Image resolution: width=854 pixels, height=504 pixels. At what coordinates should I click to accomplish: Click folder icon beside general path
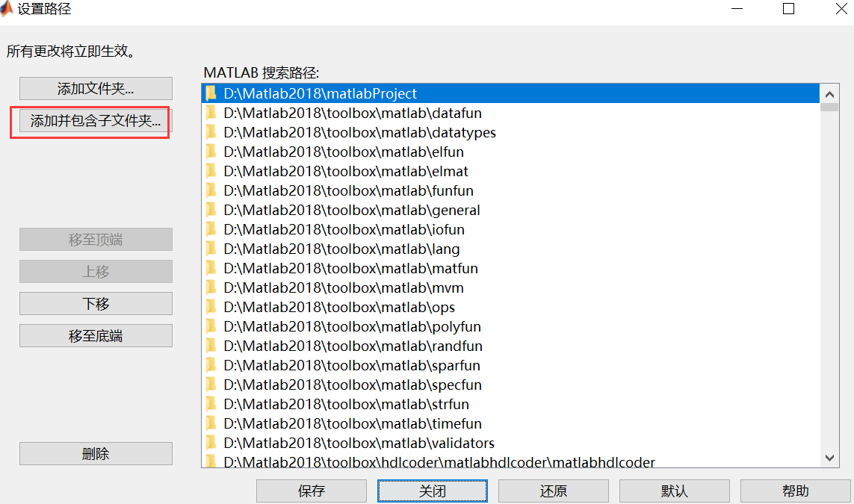[211, 210]
